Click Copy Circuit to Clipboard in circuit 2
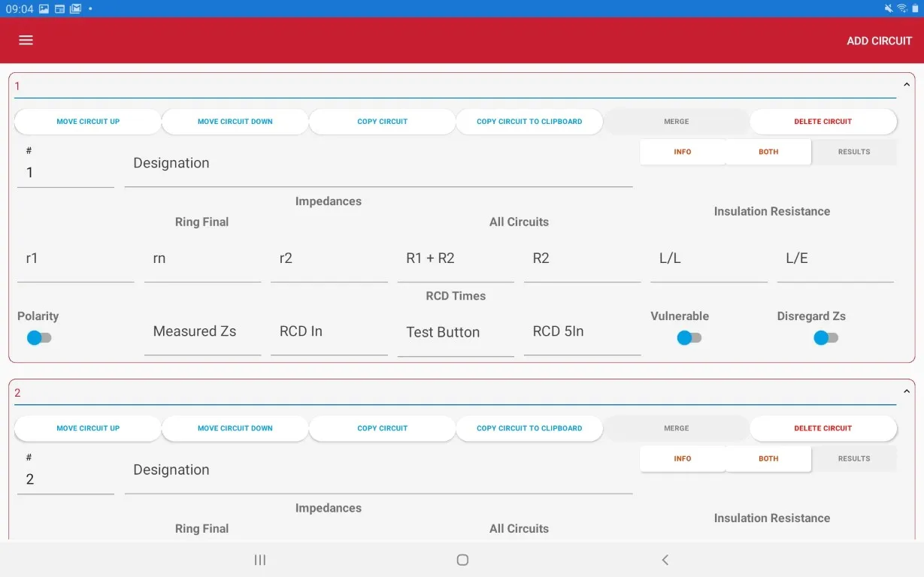 (x=529, y=428)
